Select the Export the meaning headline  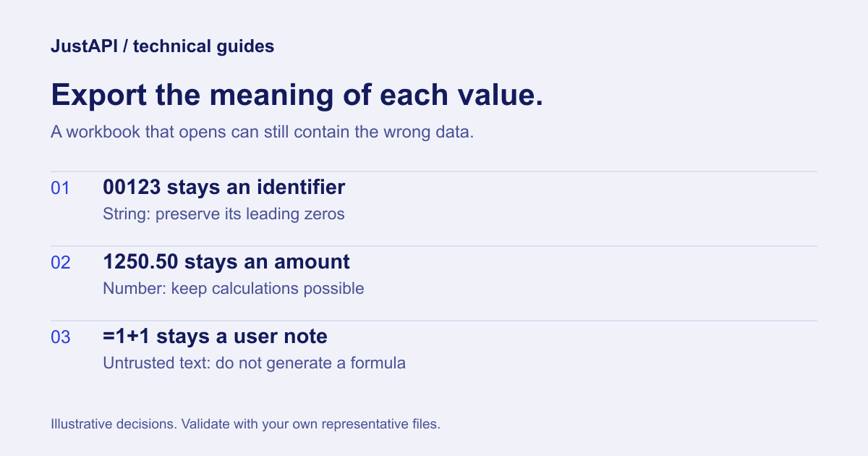pos(297,96)
